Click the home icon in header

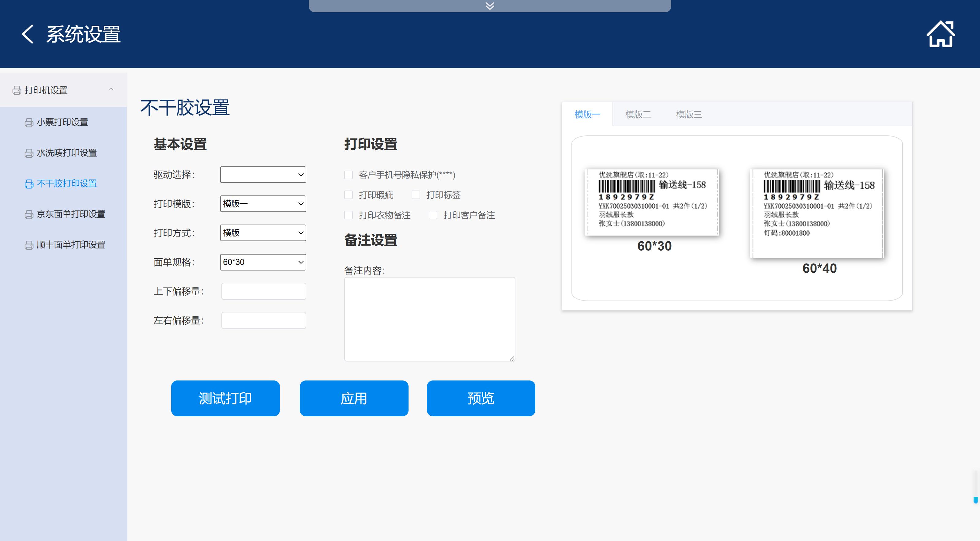point(940,34)
